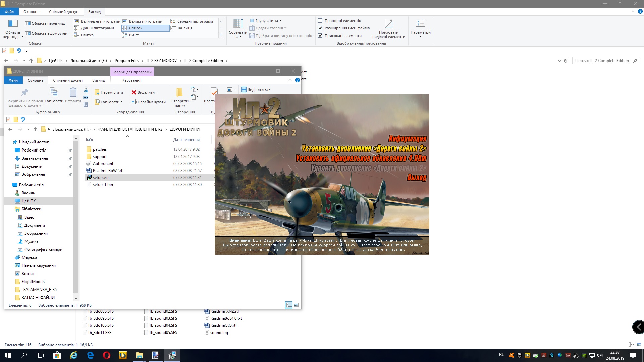The width and height of the screenshot is (644, 362).
Task: Click Виділити все select all
Action: [256, 89]
